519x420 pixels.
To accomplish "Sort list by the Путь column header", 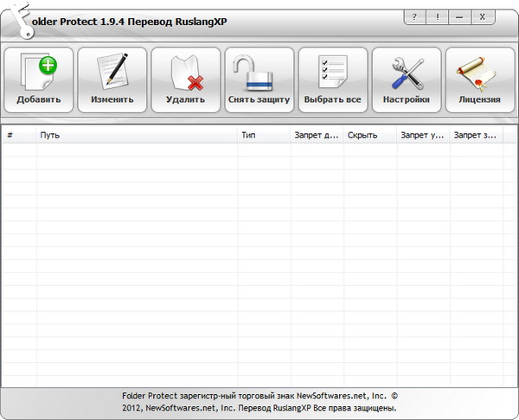I will [137, 136].
